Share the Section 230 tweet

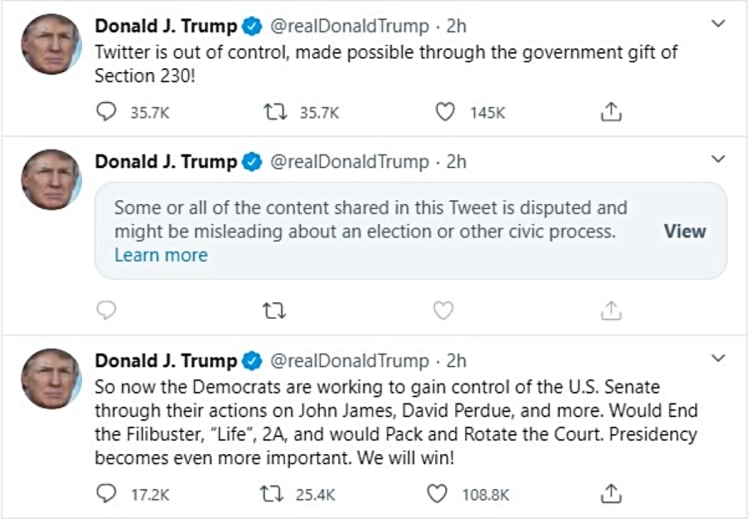click(612, 112)
